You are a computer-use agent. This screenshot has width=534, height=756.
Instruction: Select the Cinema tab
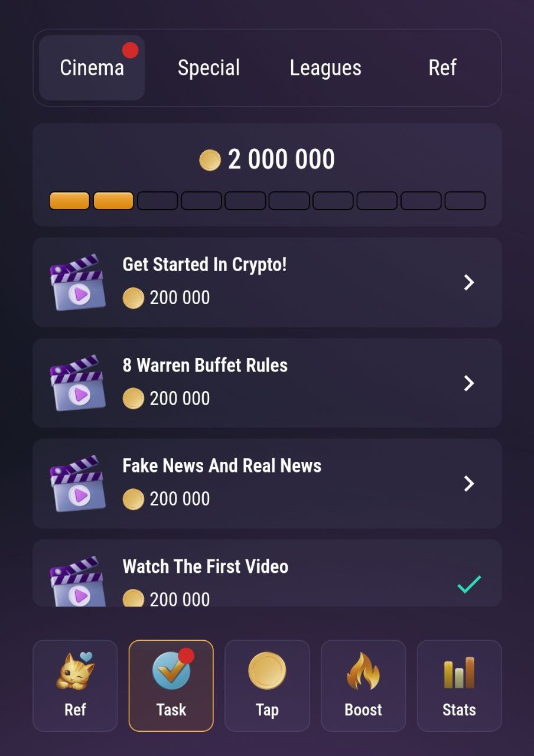pyautogui.click(x=92, y=68)
